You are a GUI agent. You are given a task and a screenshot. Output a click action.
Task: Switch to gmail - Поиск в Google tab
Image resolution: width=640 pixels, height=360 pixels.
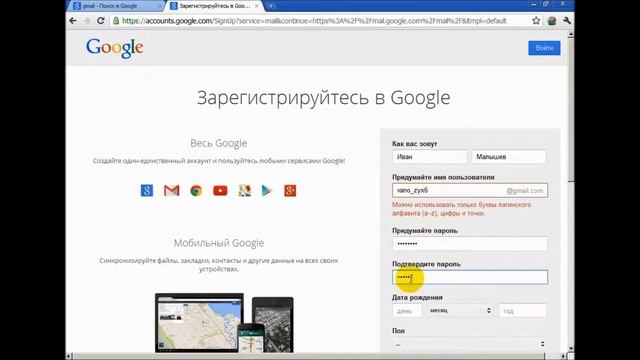pyautogui.click(x=116, y=6)
